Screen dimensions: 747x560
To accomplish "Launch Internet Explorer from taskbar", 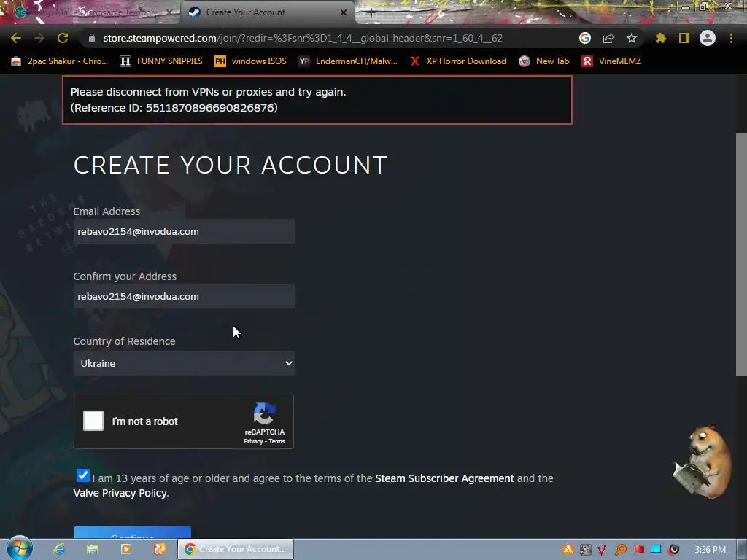I will pyautogui.click(x=59, y=549).
